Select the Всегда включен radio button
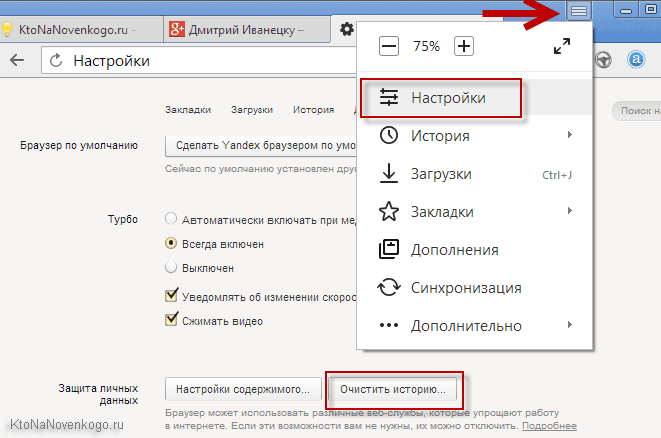661x438 pixels. pyautogui.click(x=171, y=243)
